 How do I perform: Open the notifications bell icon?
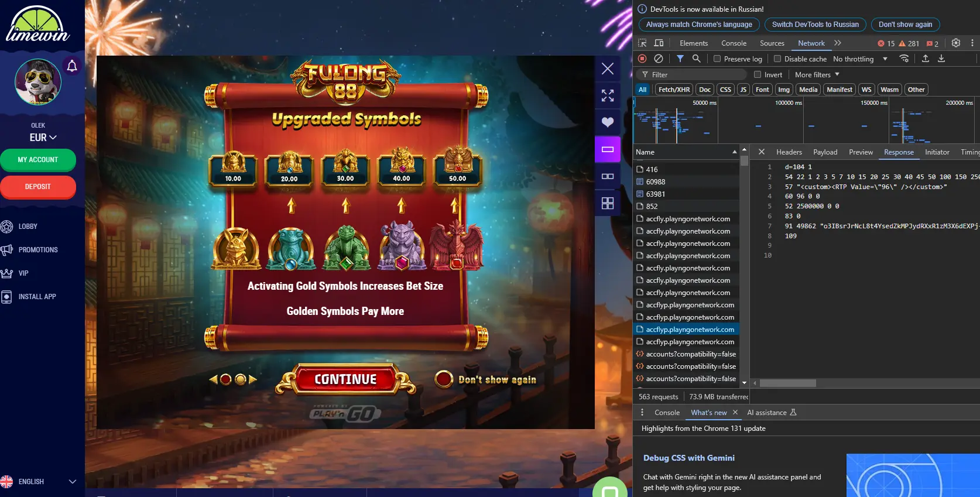click(x=72, y=66)
